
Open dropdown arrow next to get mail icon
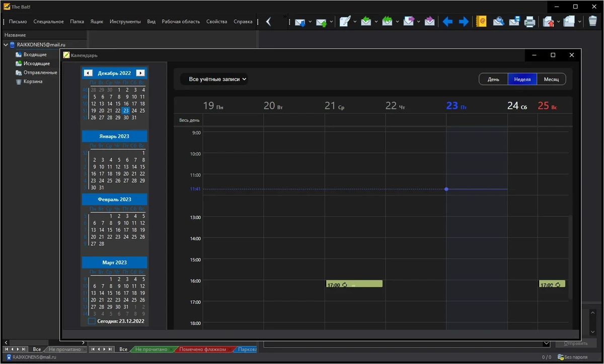310,22
